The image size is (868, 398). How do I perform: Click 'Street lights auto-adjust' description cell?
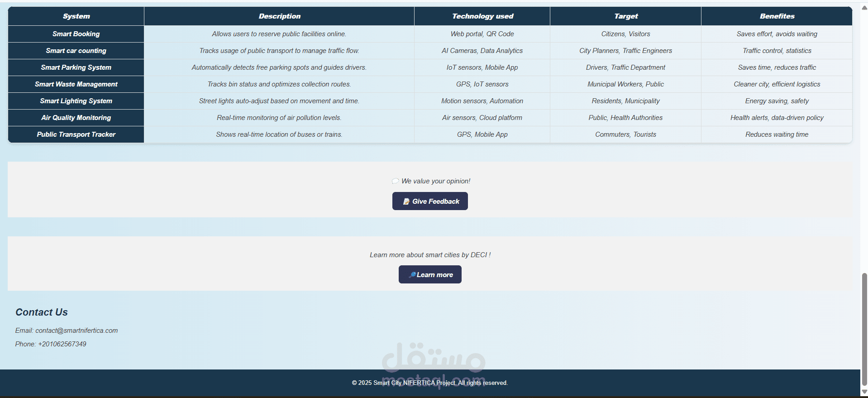(279, 101)
